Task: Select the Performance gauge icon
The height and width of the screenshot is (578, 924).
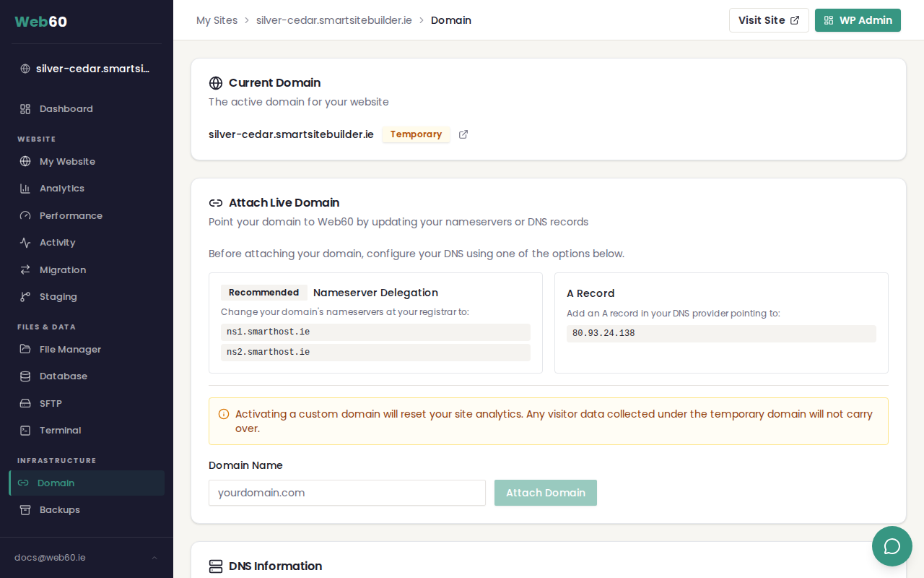Action: tap(25, 216)
